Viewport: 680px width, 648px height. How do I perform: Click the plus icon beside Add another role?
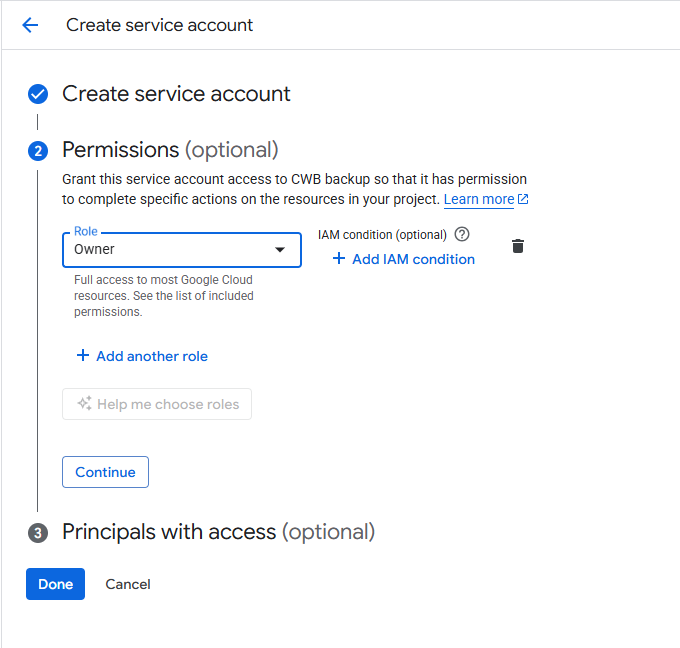point(83,356)
